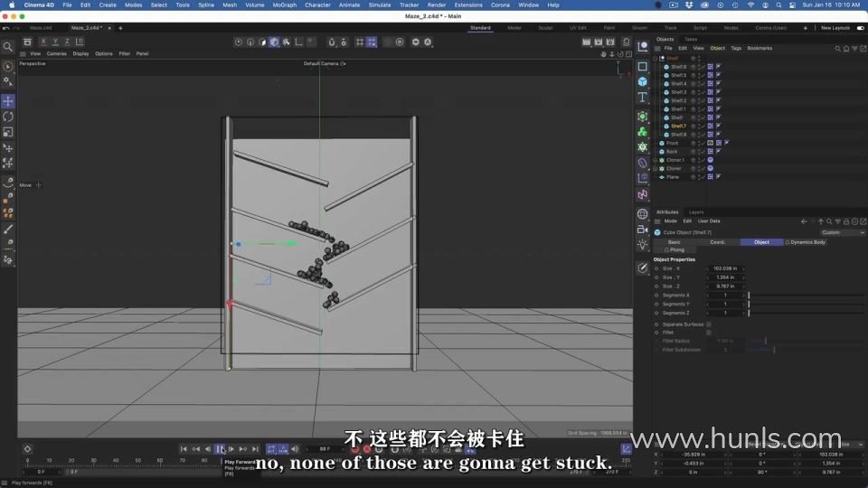Go to the start of the timeline

click(x=184, y=449)
